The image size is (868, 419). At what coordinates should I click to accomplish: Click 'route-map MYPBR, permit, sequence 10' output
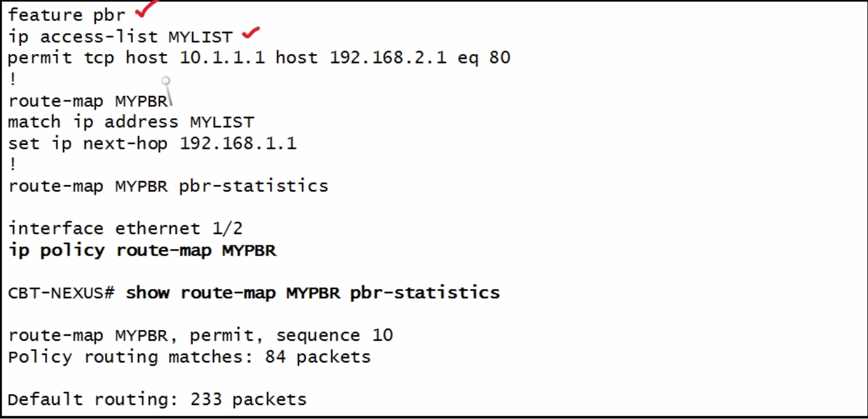(201, 335)
